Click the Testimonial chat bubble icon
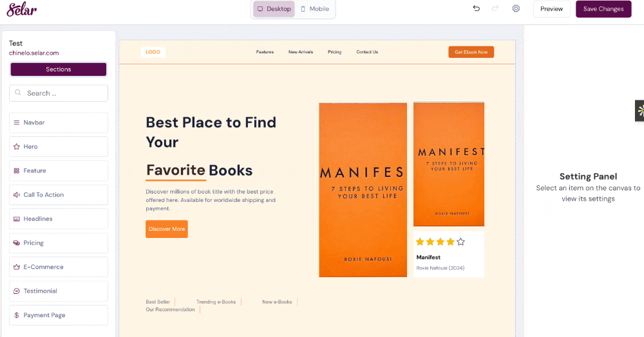Viewport: 644px width, 337px height. tap(17, 291)
